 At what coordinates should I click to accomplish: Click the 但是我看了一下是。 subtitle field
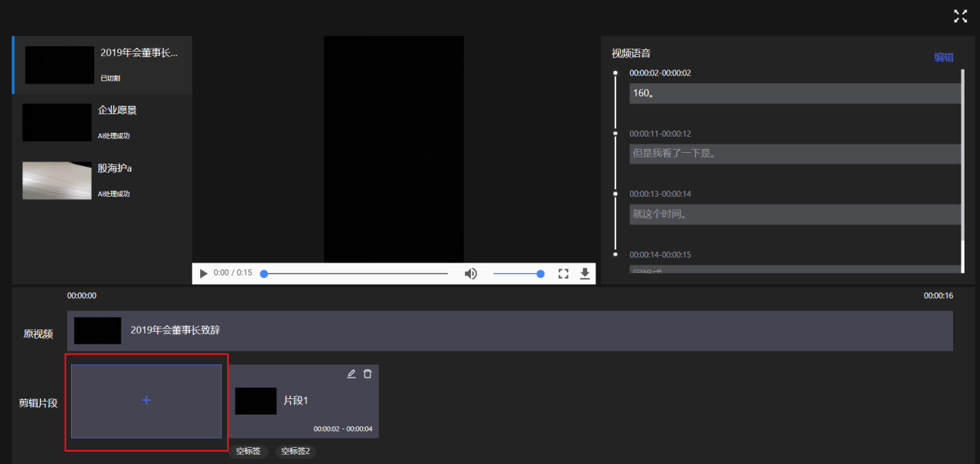(x=795, y=154)
